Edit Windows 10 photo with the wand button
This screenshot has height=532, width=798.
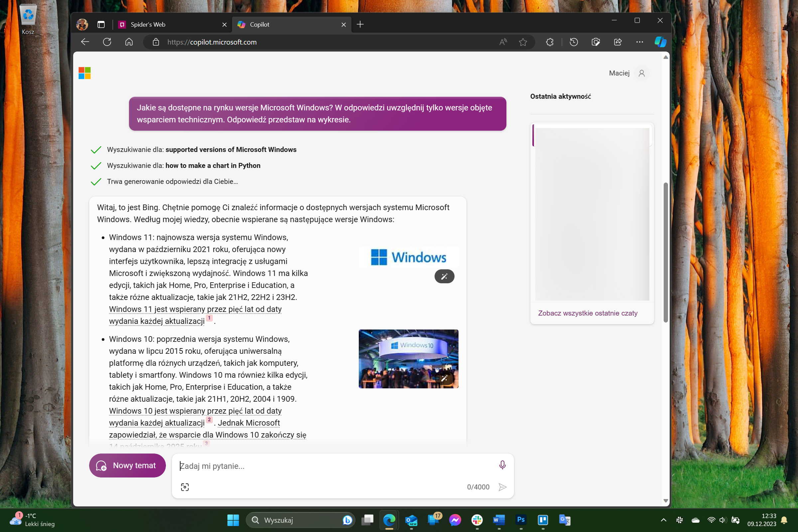click(445, 378)
